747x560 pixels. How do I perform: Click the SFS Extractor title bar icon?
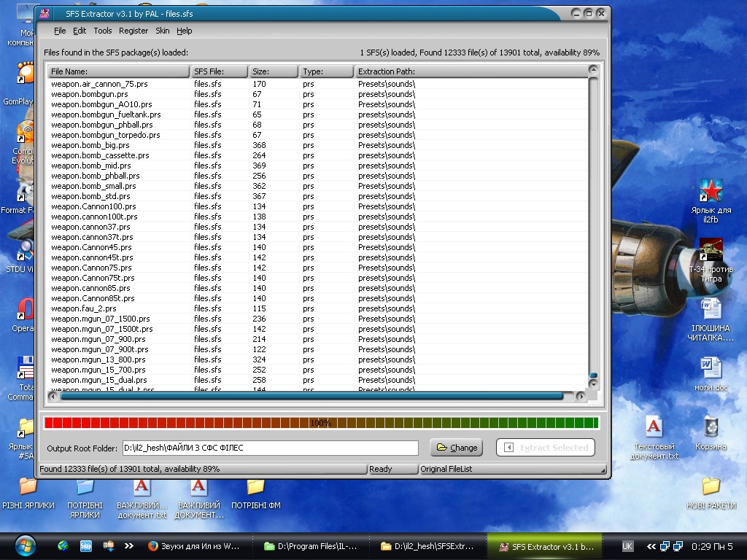tap(44, 13)
